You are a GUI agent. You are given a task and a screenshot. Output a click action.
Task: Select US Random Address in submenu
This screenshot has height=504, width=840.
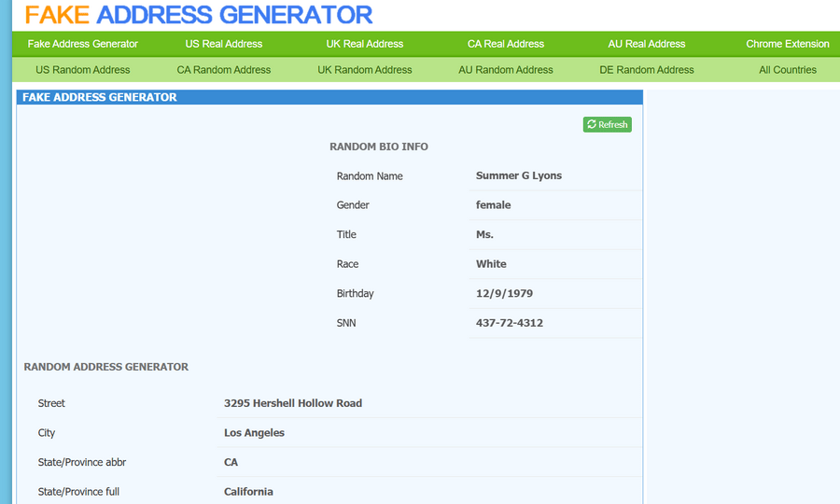point(83,70)
